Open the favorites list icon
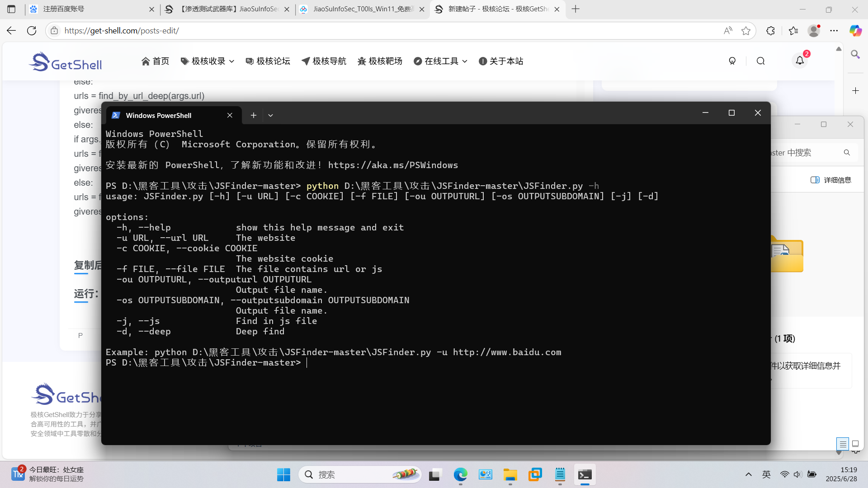Screen dimensions: 868x488 point(793,30)
